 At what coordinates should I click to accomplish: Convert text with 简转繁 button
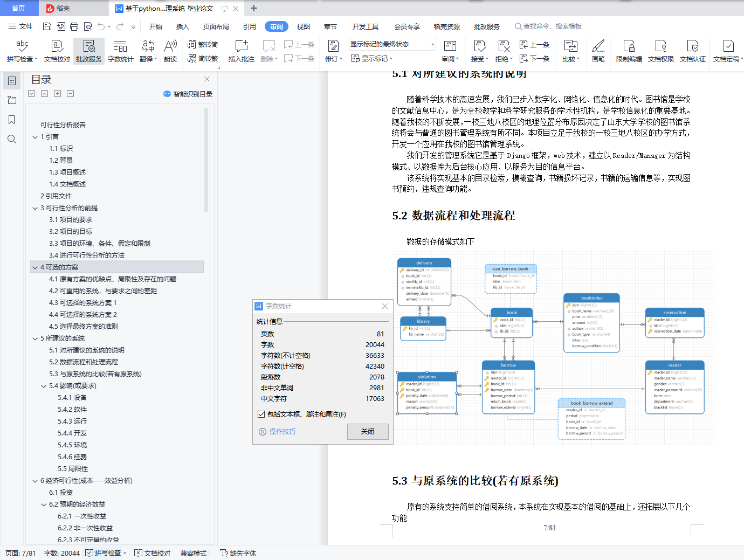(x=203, y=58)
